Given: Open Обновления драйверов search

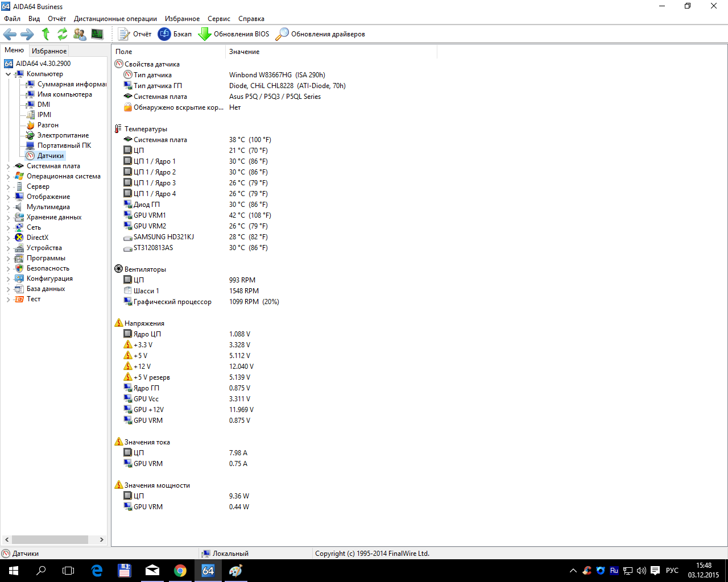Looking at the screenshot, I should [320, 34].
